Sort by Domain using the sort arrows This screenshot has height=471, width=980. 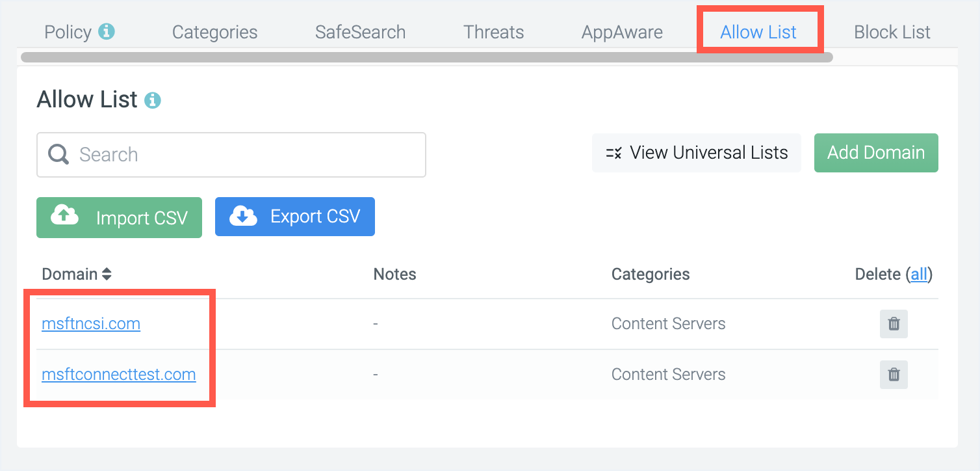click(107, 275)
